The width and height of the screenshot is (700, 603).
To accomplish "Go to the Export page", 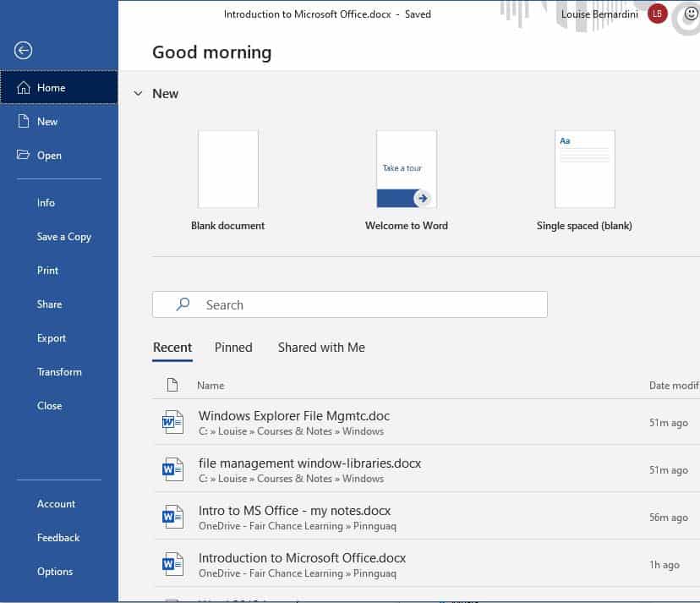I will tap(52, 338).
